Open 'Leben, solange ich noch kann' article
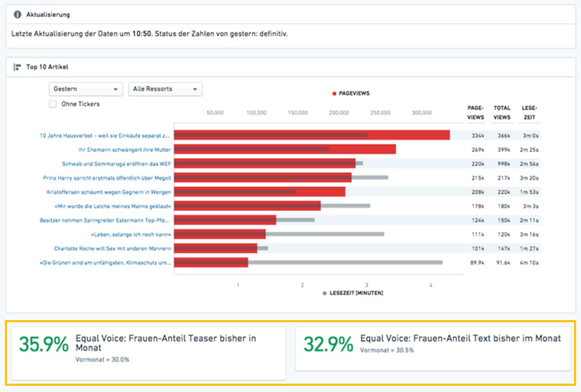 click(131, 234)
